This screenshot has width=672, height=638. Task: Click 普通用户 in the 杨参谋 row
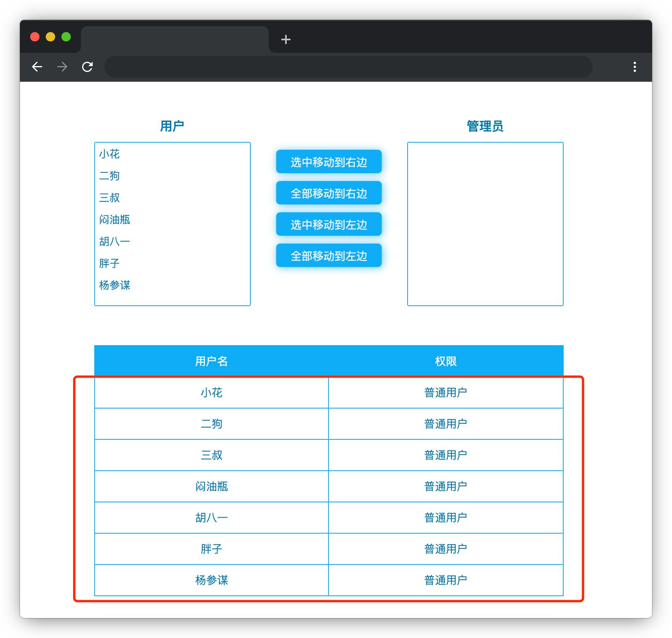pyautogui.click(x=446, y=580)
